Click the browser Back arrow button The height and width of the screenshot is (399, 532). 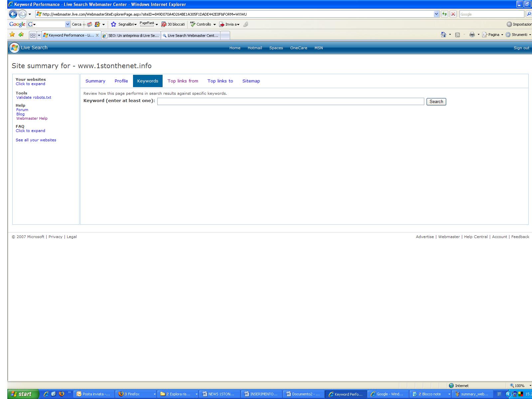(13, 14)
